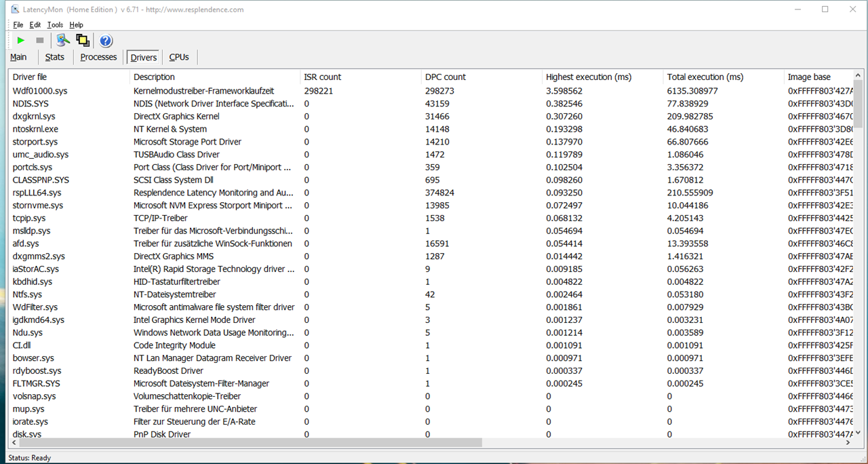This screenshot has width=868, height=464.
Task: Select the NDIS.SYS driver row
Action: [430, 104]
